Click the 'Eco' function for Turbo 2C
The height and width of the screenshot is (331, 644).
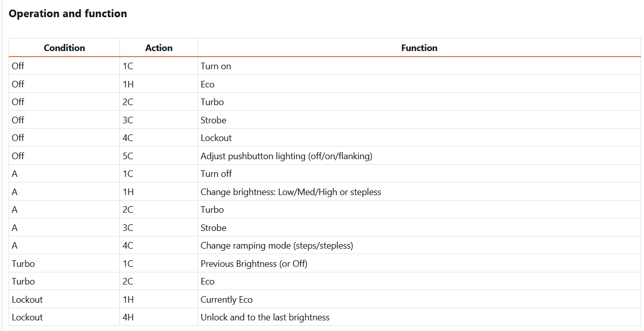419,281
